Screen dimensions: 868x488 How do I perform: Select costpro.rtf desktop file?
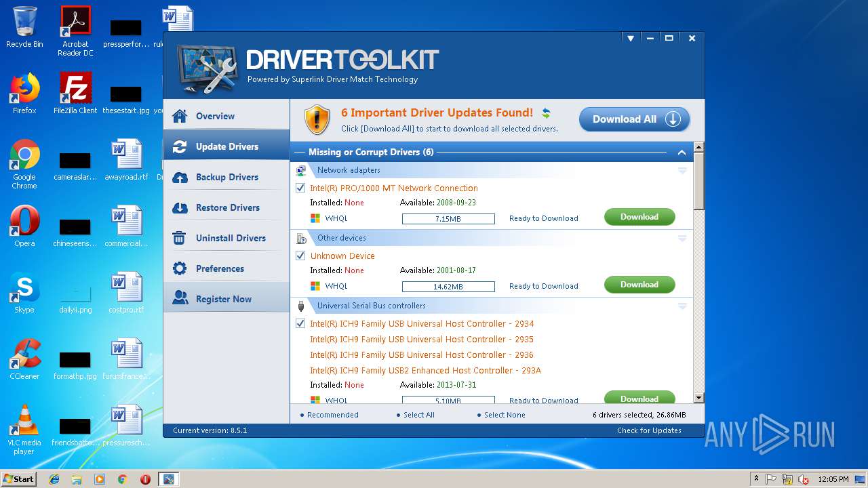click(126, 293)
